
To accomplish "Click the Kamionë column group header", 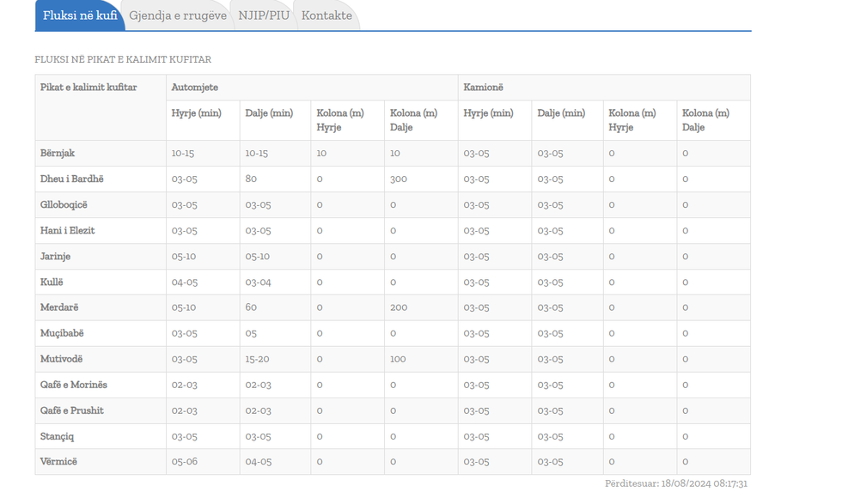I will 484,88.
